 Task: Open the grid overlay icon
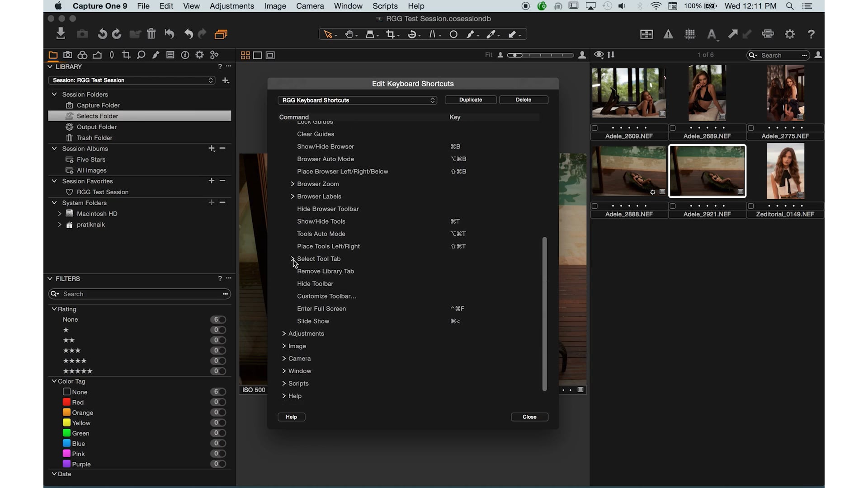click(x=690, y=34)
